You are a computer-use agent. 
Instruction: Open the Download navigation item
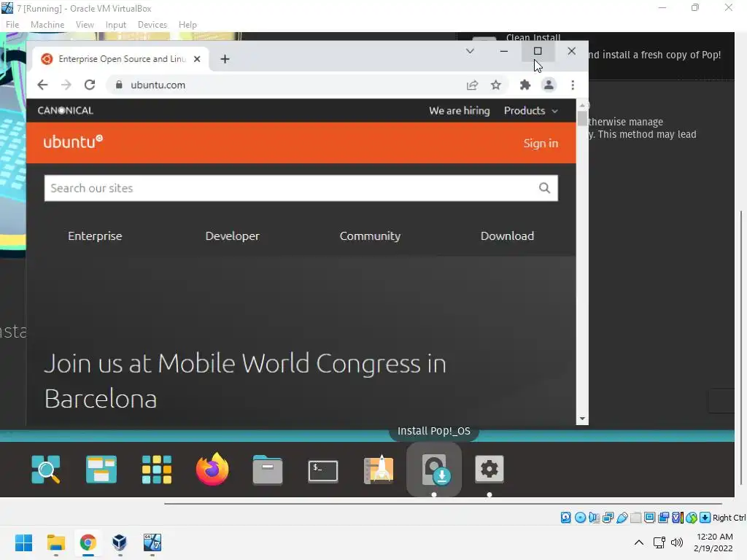tap(508, 236)
